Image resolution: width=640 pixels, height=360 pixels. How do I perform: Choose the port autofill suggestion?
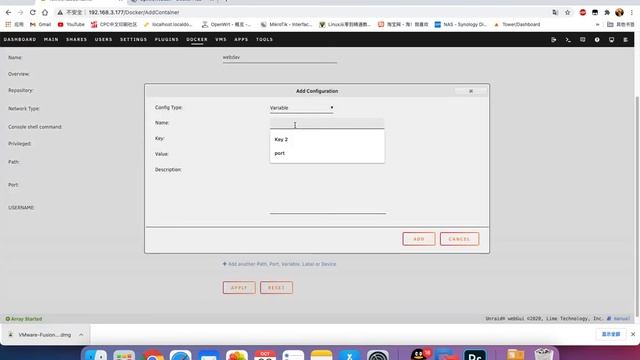pyautogui.click(x=327, y=153)
